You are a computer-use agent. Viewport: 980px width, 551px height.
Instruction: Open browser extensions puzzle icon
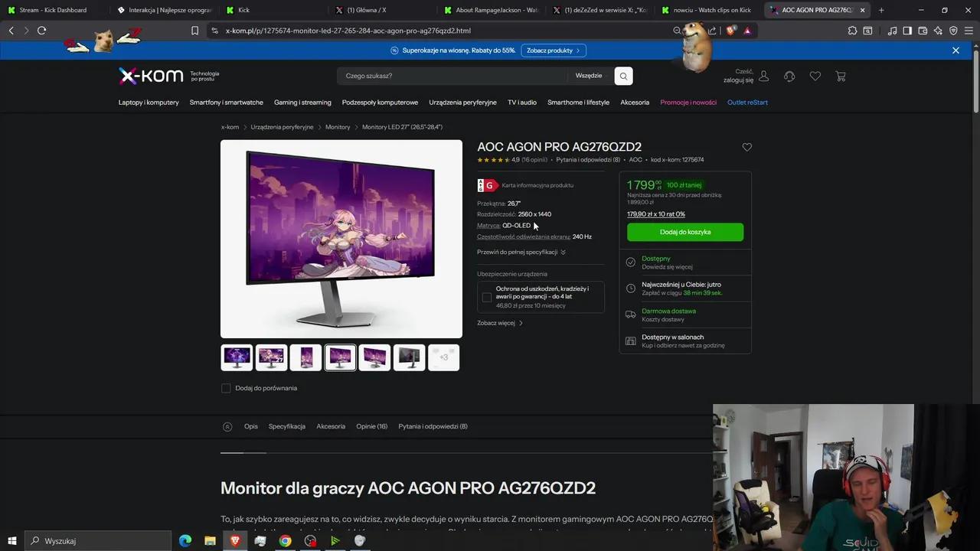(852, 31)
